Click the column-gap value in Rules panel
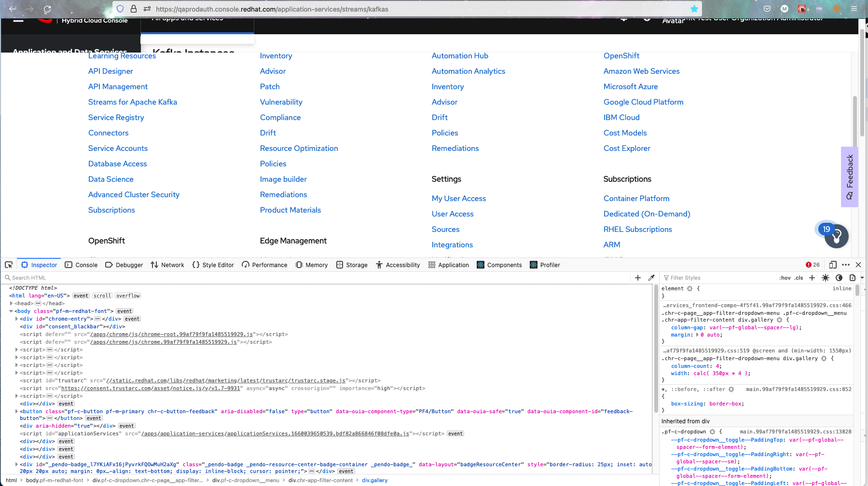868x486 pixels. 754,327
